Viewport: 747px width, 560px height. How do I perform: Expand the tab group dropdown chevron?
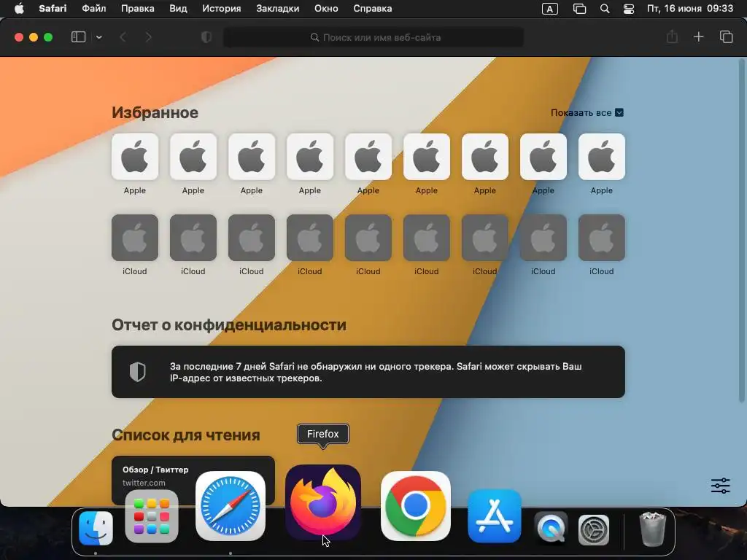pos(98,37)
